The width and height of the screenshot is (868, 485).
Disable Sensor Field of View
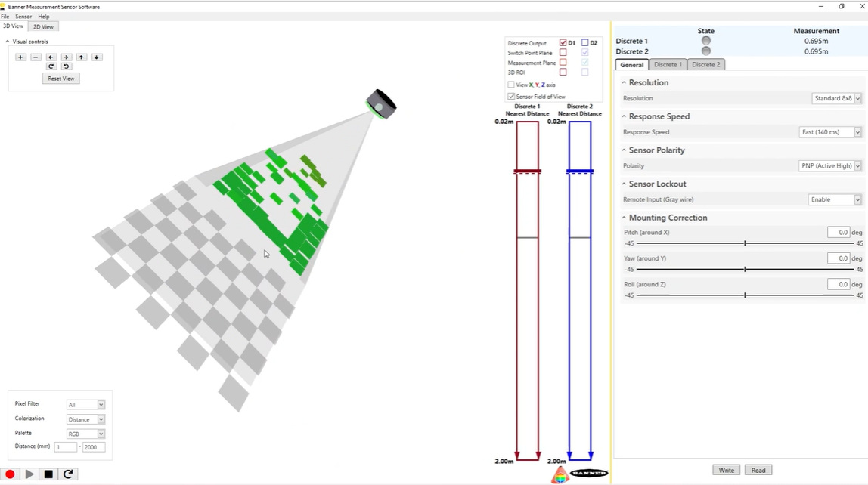[510, 96]
